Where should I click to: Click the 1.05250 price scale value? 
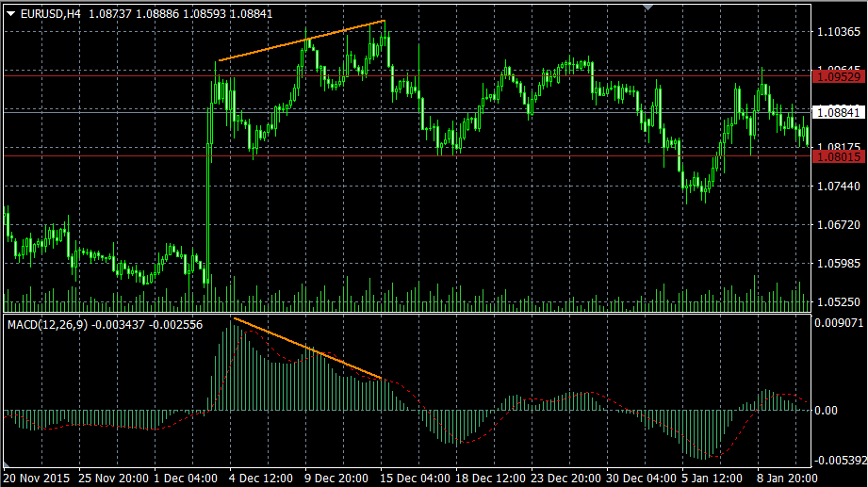tap(837, 303)
